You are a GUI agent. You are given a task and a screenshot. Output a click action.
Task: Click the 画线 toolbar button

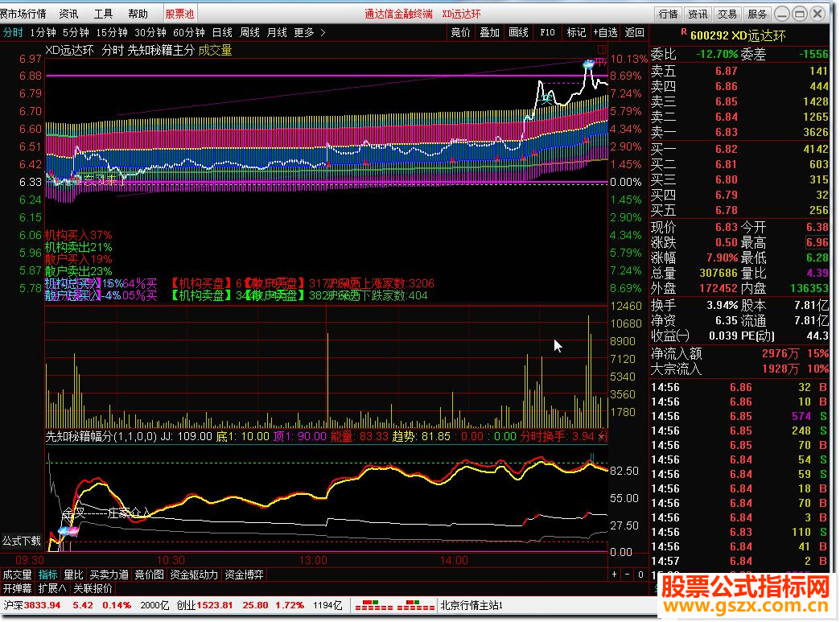[x=518, y=33]
